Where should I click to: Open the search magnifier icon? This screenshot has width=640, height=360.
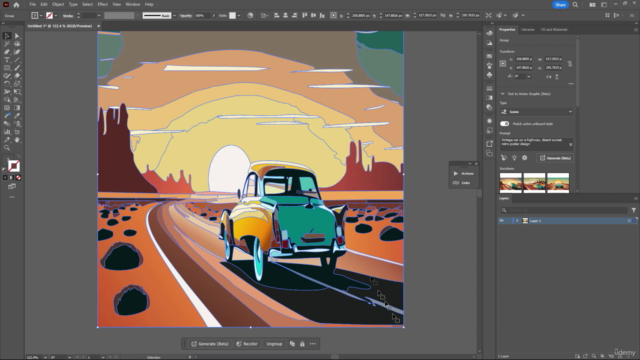coord(575,5)
